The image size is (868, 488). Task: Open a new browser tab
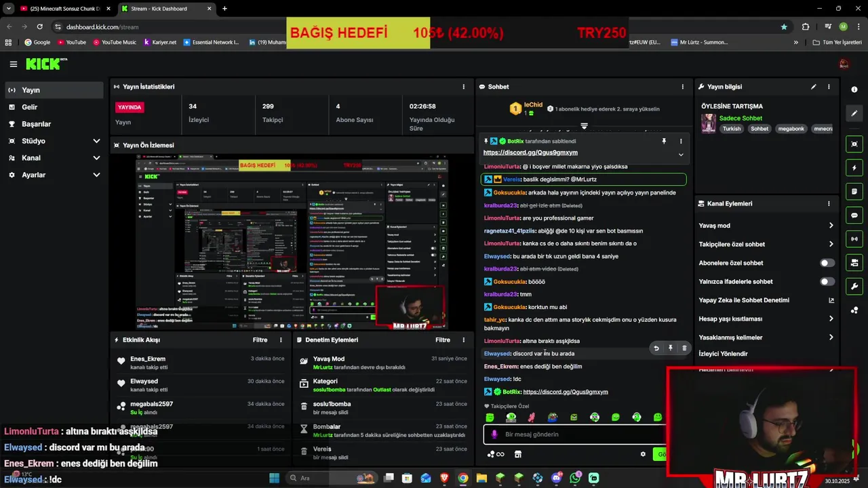coord(224,9)
